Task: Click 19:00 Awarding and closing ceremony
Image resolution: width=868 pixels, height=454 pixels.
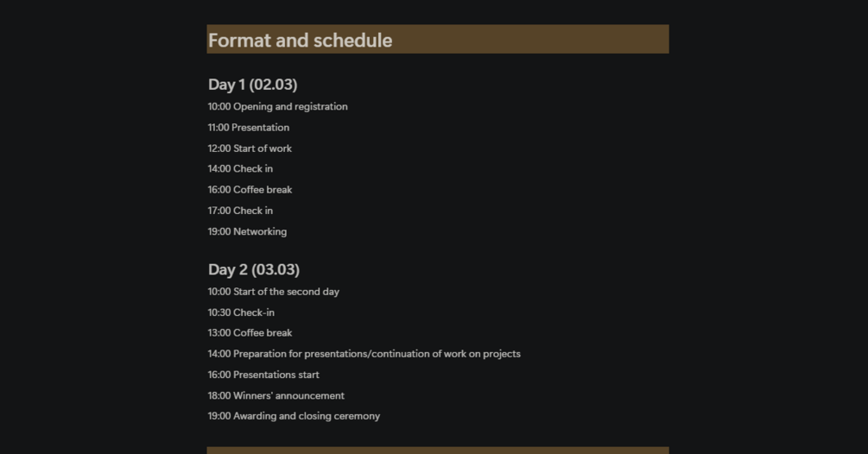Action: 294,416
